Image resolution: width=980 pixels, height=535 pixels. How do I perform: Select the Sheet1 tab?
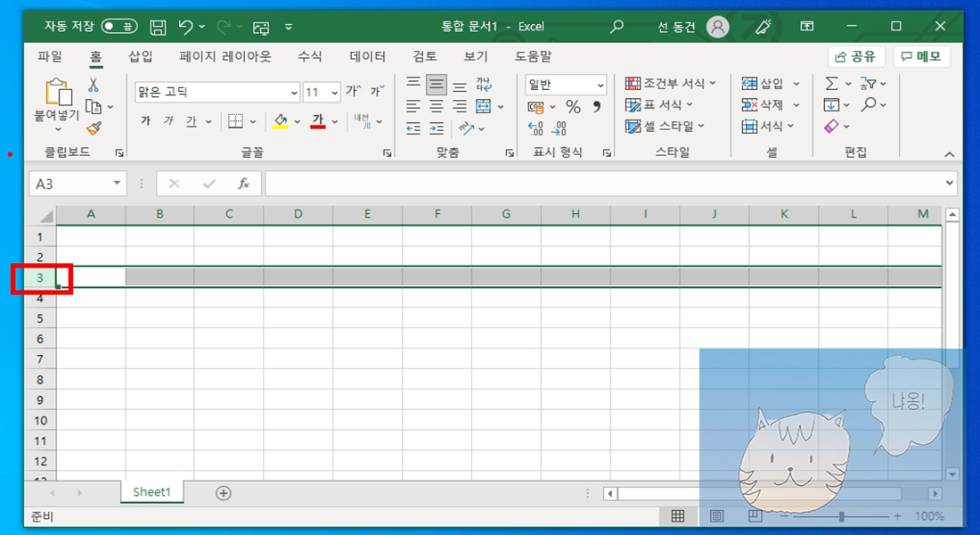[x=151, y=492]
